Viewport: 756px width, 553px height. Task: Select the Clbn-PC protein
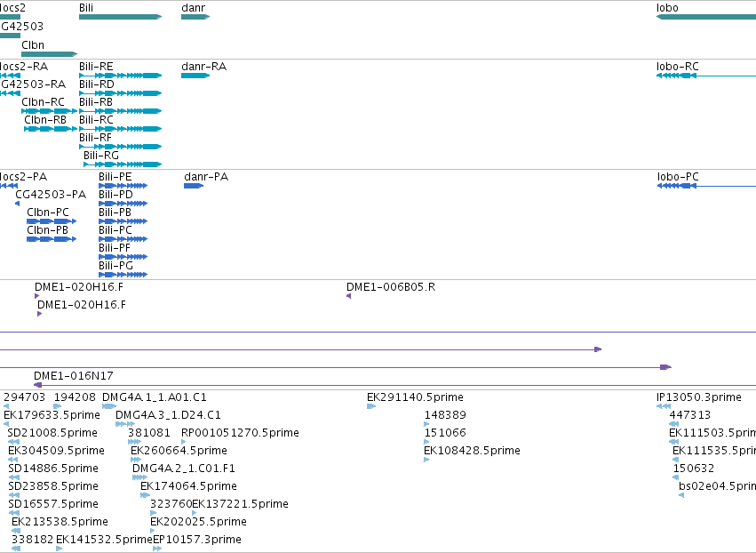coord(52,221)
